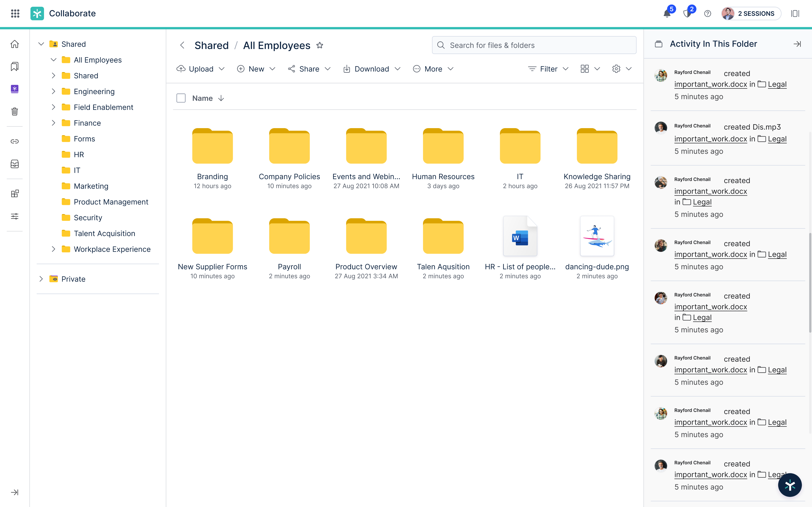812x507 pixels.
Task: Expand the Engineering folder in tree
Action: pos(53,91)
